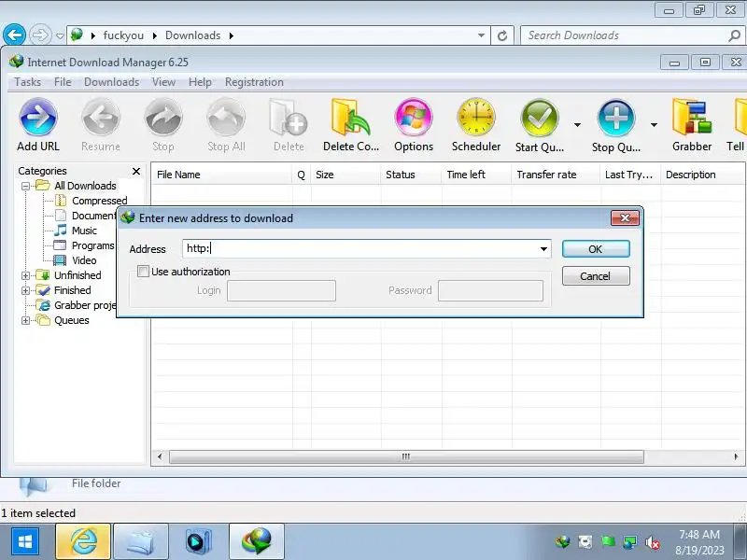Select the Unfinished category label
The height and width of the screenshot is (560, 747).
78,275
